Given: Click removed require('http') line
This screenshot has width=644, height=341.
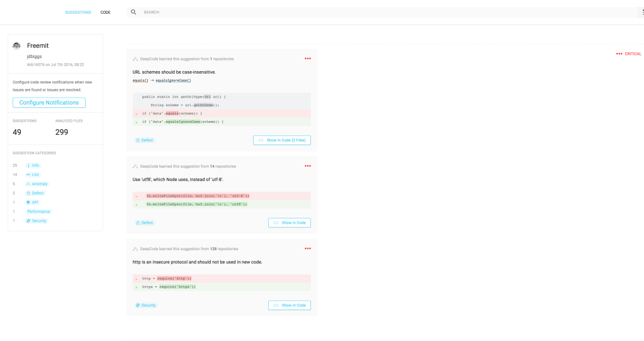Looking at the screenshot, I should [222, 279].
